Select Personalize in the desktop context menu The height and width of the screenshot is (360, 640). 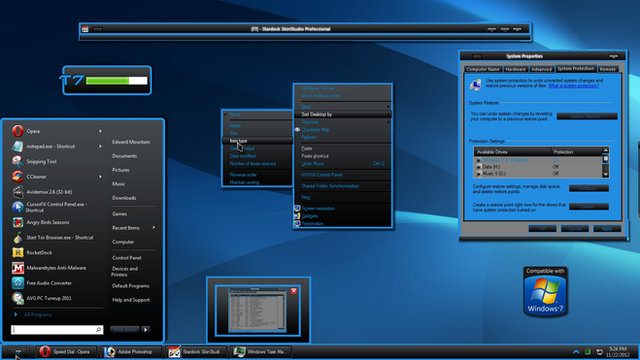312,224
